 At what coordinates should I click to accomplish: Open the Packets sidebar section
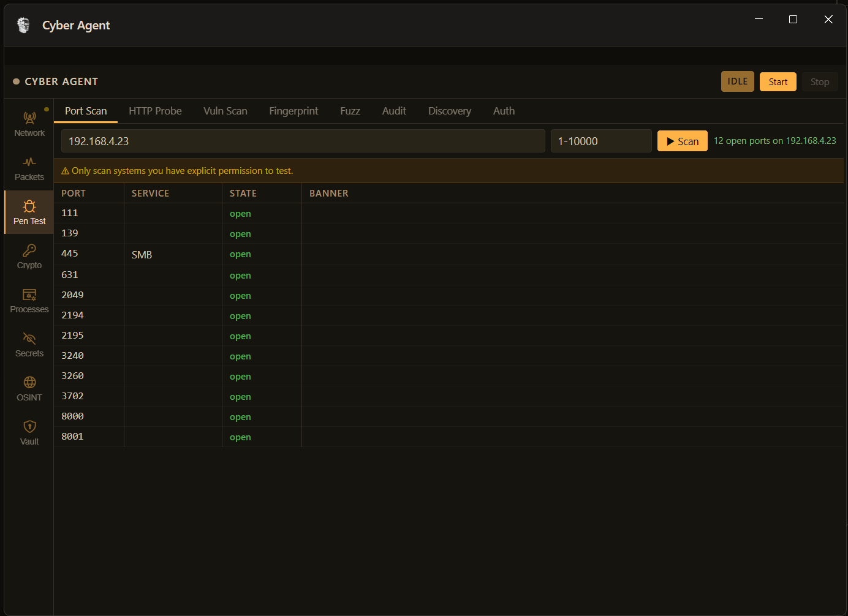(29, 168)
